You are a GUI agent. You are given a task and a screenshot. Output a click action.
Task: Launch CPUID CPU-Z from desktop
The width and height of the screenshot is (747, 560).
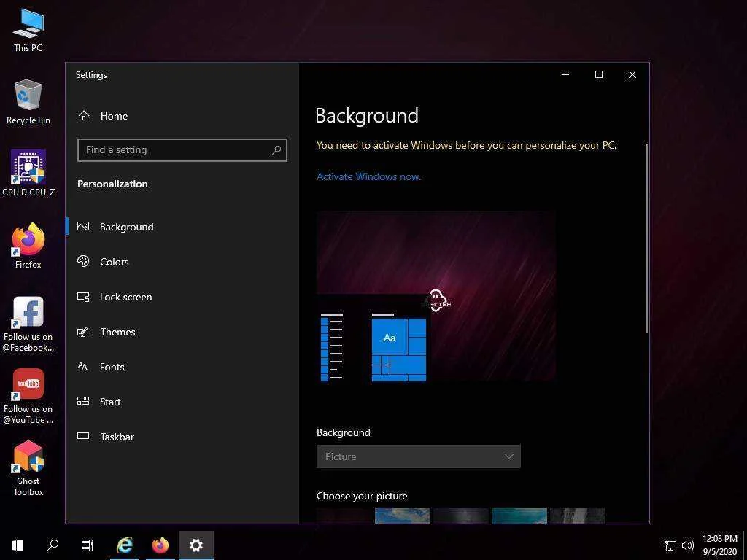tap(28, 174)
